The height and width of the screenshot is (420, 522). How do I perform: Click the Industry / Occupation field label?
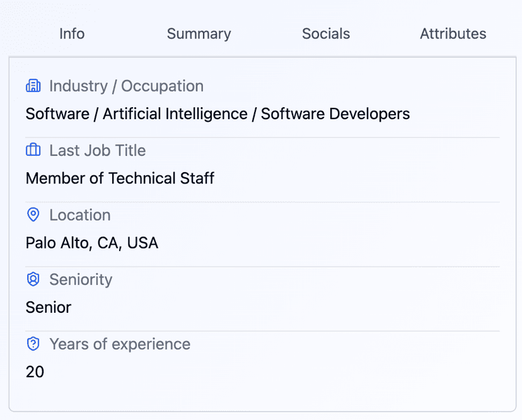[126, 86]
